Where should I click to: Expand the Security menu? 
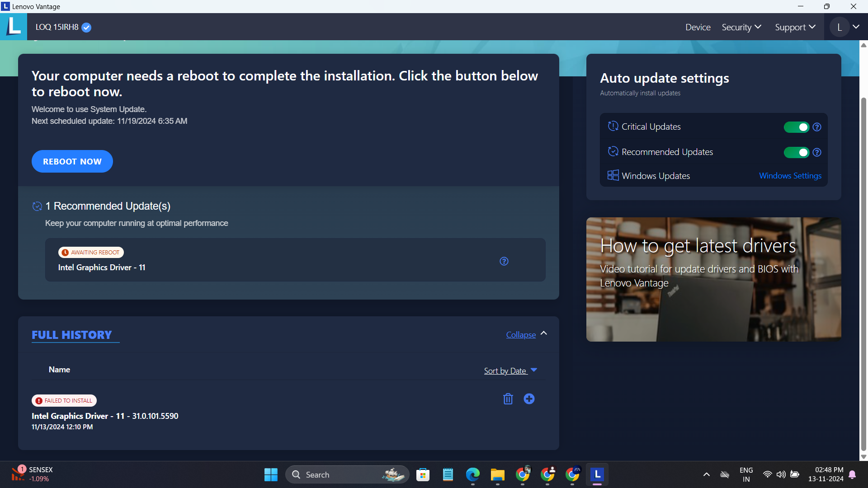pos(741,27)
